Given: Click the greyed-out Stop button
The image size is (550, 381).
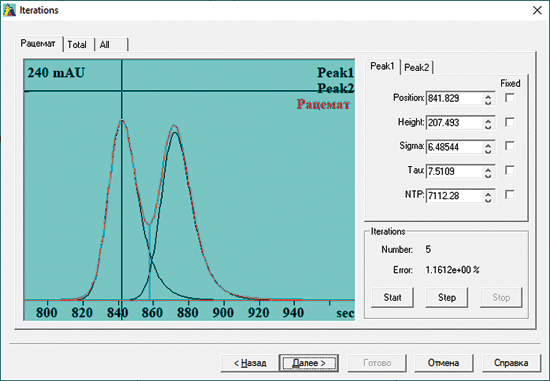Looking at the screenshot, I should pyautogui.click(x=501, y=298).
